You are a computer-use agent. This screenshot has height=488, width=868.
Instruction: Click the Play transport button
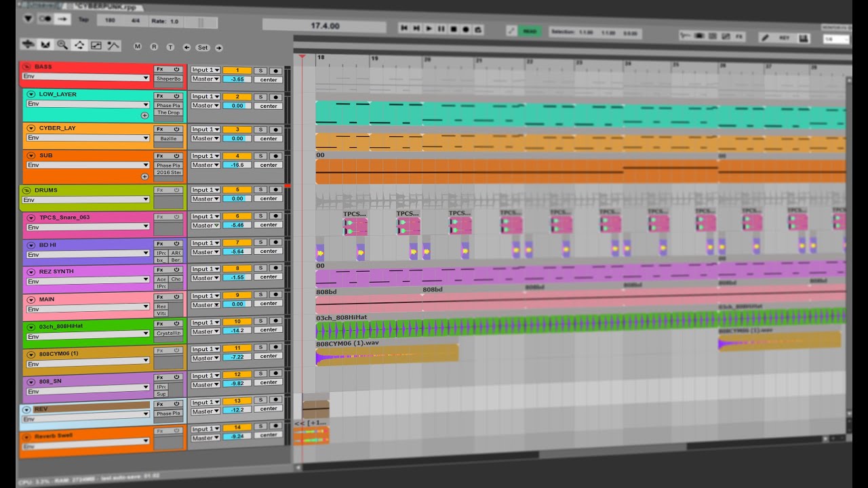429,28
